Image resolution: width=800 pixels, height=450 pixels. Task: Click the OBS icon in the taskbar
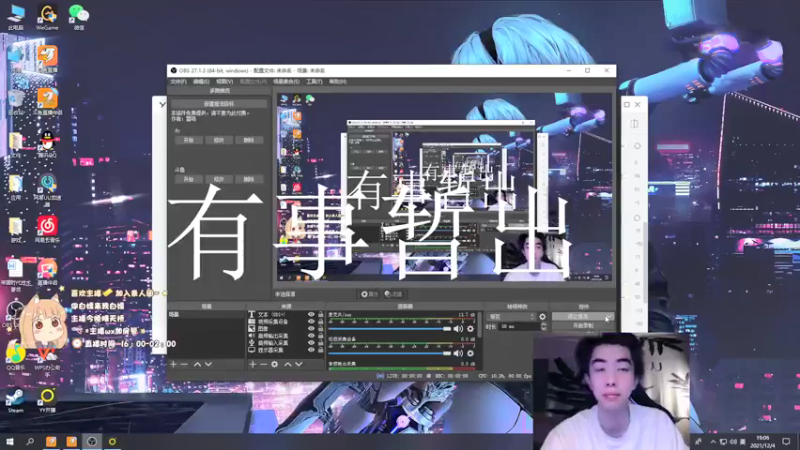[92, 441]
